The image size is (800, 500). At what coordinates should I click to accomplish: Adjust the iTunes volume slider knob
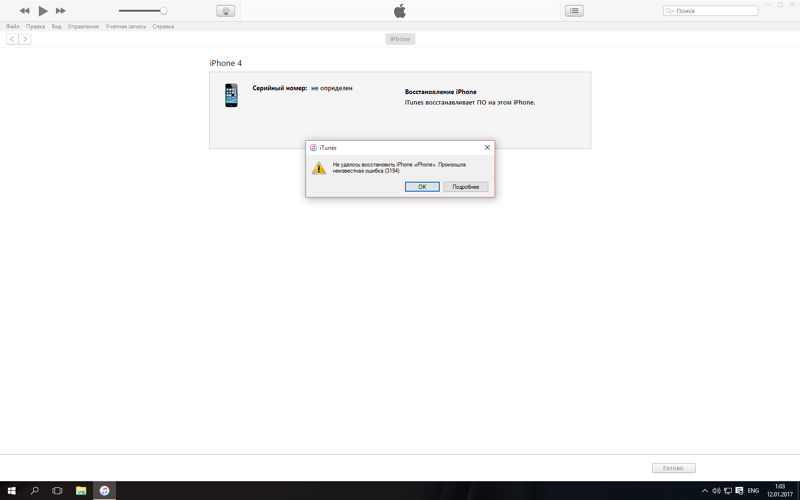(x=163, y=11)
